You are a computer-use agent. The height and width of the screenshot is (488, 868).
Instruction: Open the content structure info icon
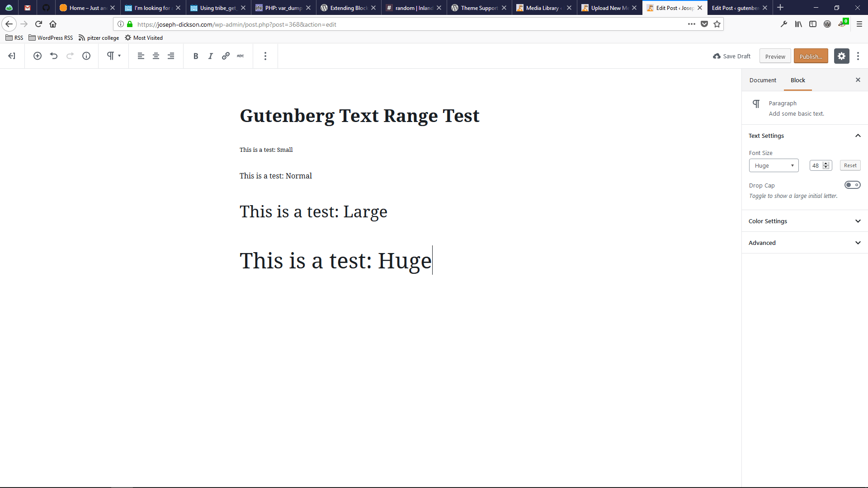(86, 56)
